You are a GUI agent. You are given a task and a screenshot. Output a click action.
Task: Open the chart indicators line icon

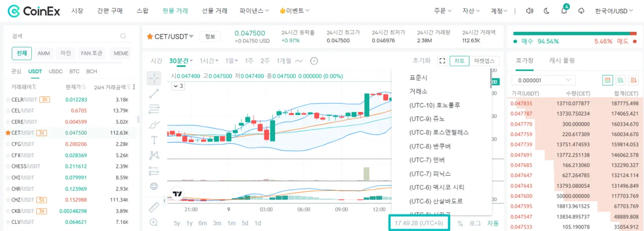click(x=299, y=61)
